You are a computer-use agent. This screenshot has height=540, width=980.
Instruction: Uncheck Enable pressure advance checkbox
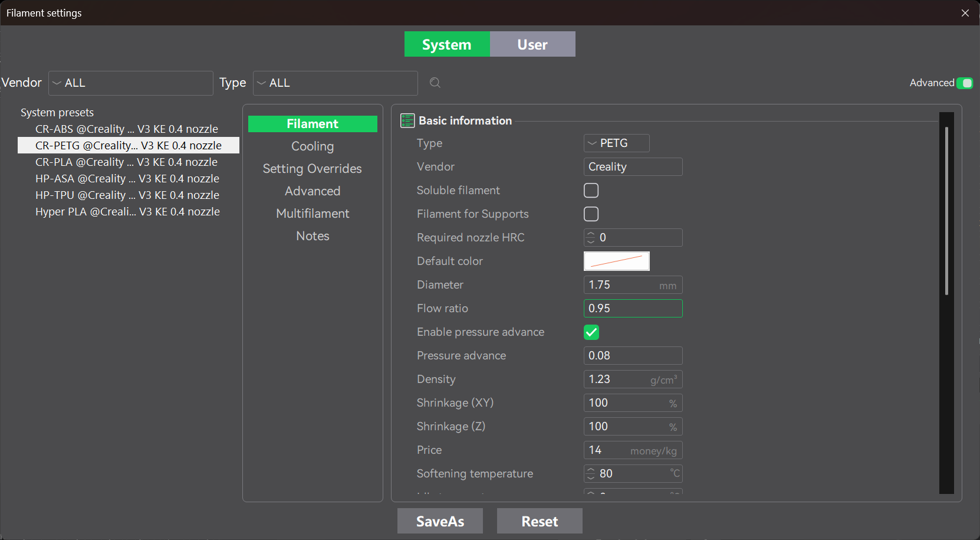tap(591, 332)
